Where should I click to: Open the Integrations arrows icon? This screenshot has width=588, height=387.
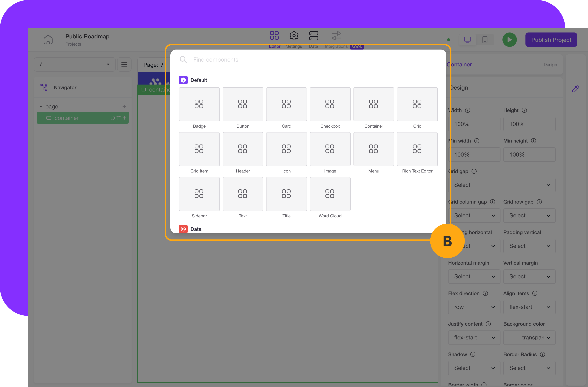pyautogui.click(x=336, y=36)
